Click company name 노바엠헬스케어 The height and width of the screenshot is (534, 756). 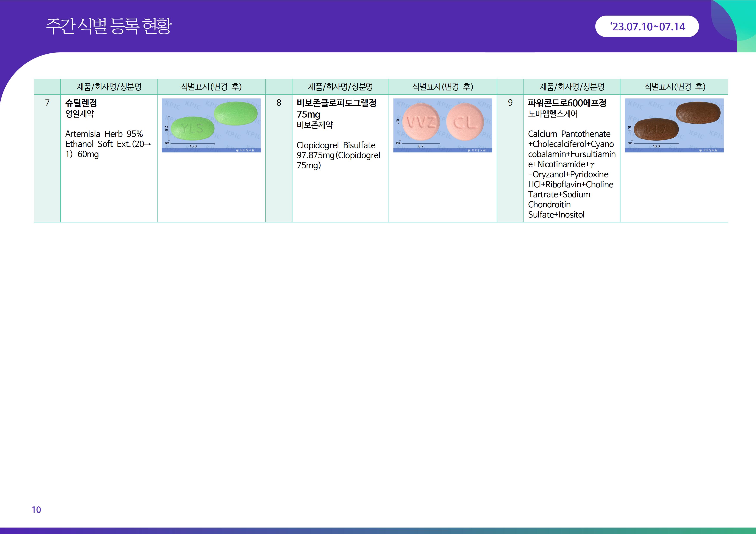pos(553,114)
